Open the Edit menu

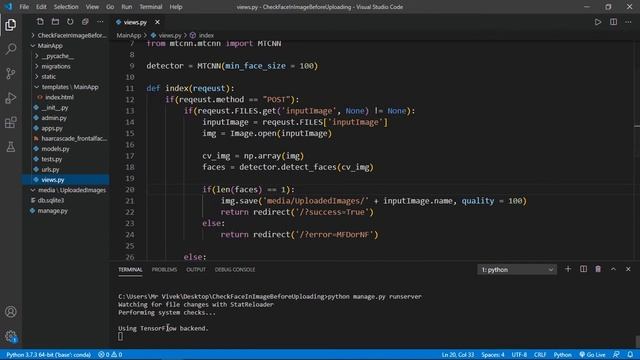41,7
